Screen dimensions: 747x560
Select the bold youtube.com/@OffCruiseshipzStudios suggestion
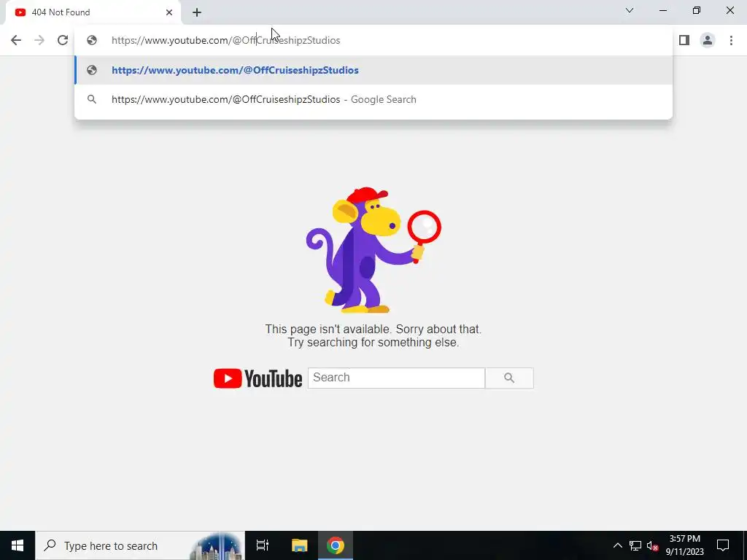point(373,70)
